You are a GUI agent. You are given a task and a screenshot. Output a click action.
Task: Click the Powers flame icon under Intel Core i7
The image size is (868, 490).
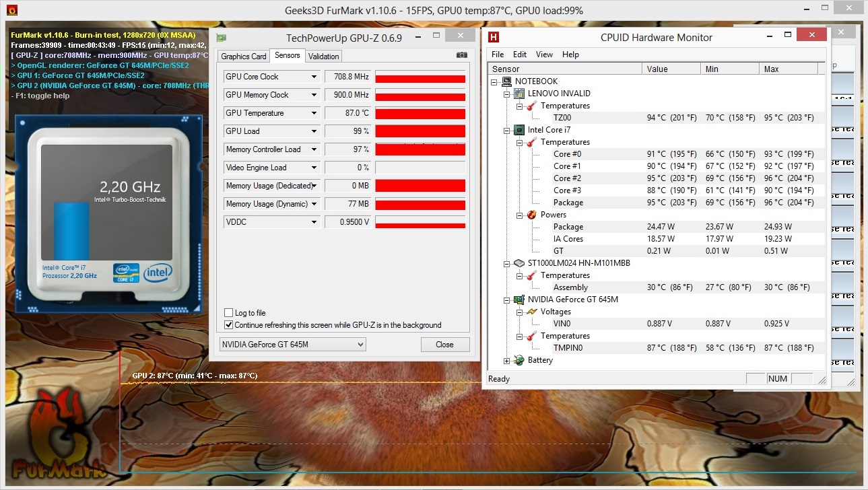click(531, 215)
